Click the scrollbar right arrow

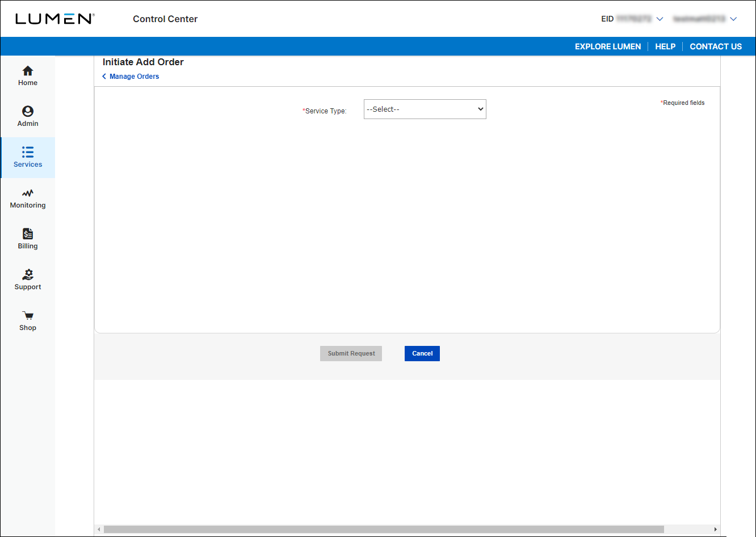[x=715, y=529]
